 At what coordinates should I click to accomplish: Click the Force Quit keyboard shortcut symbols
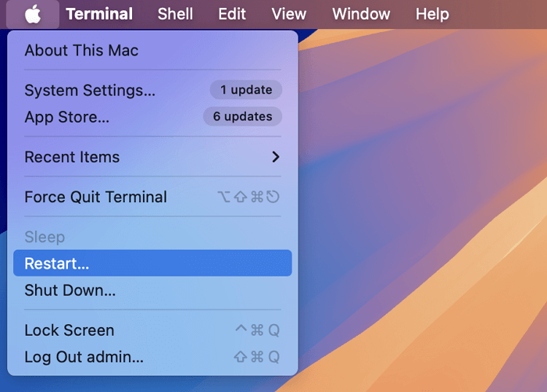point(248,198)
